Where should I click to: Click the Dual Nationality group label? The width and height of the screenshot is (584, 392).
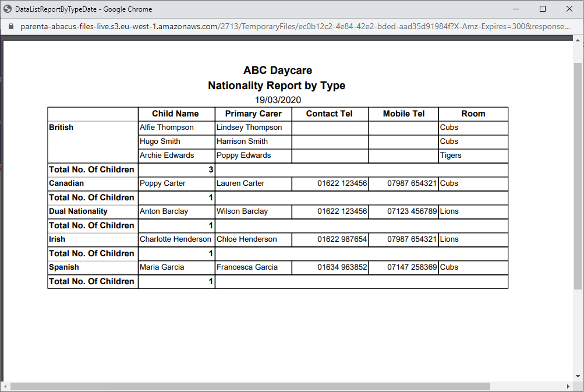tap(78, 211)
